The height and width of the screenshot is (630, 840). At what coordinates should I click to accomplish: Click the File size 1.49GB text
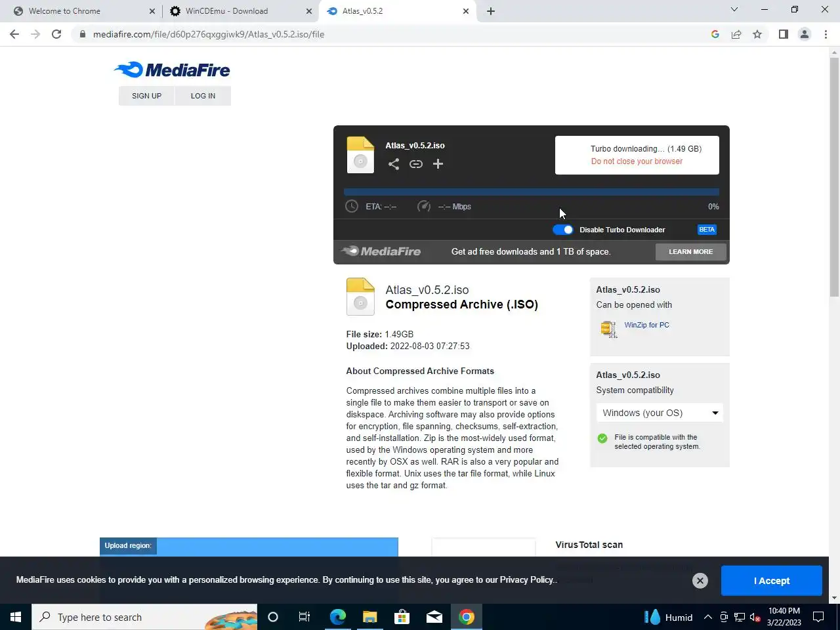click(380, 334)
